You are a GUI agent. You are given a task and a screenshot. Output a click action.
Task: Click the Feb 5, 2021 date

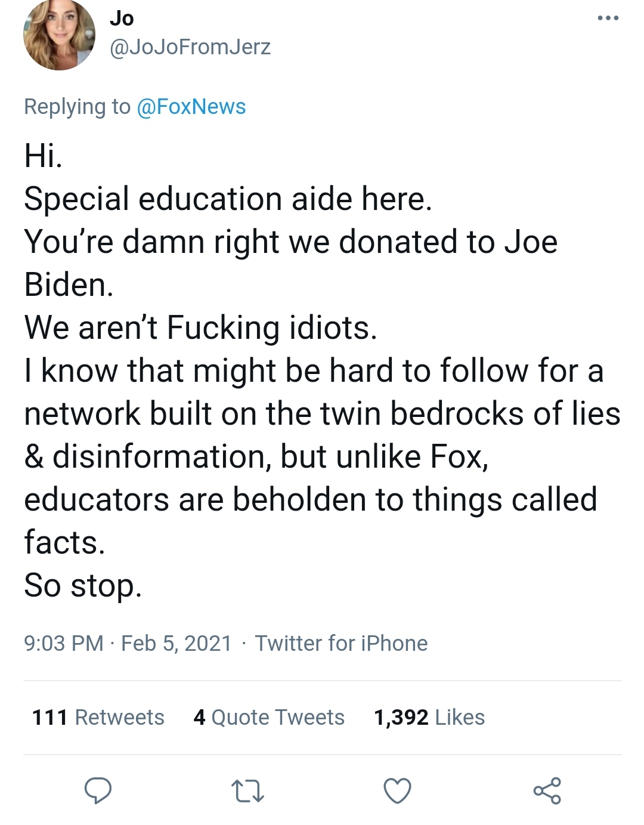point(177,644)
